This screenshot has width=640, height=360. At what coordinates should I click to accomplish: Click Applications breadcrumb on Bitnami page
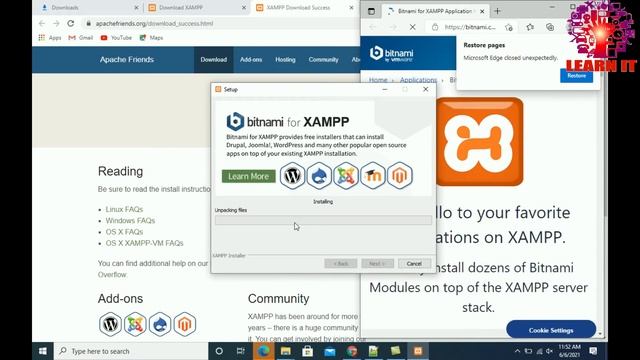tap(418, 80)
